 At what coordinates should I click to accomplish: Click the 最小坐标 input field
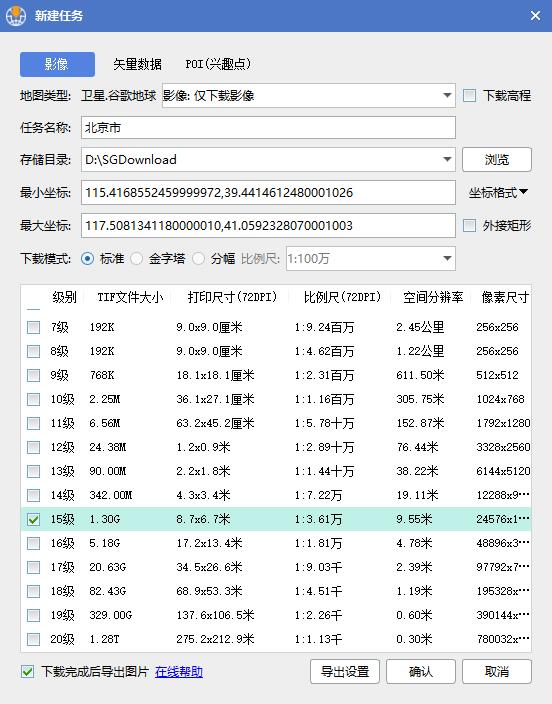click(x=268, y=193)
